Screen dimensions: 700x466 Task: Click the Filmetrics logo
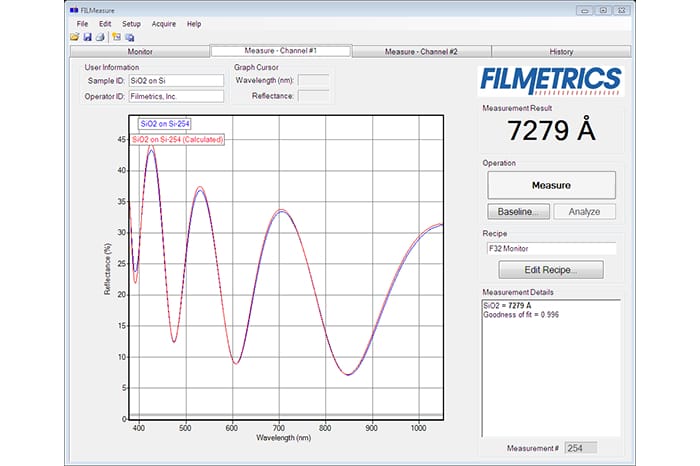(x=551, y=80)
